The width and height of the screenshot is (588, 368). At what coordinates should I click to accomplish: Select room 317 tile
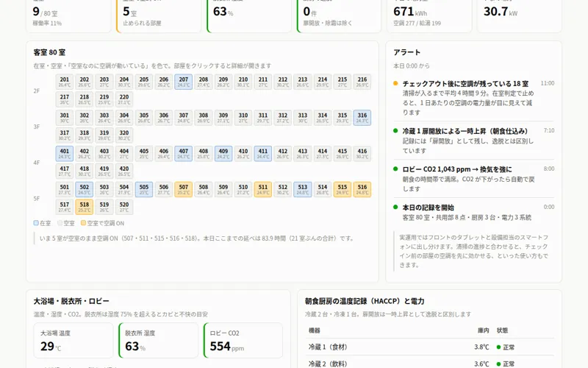click(x=65, y=135)
